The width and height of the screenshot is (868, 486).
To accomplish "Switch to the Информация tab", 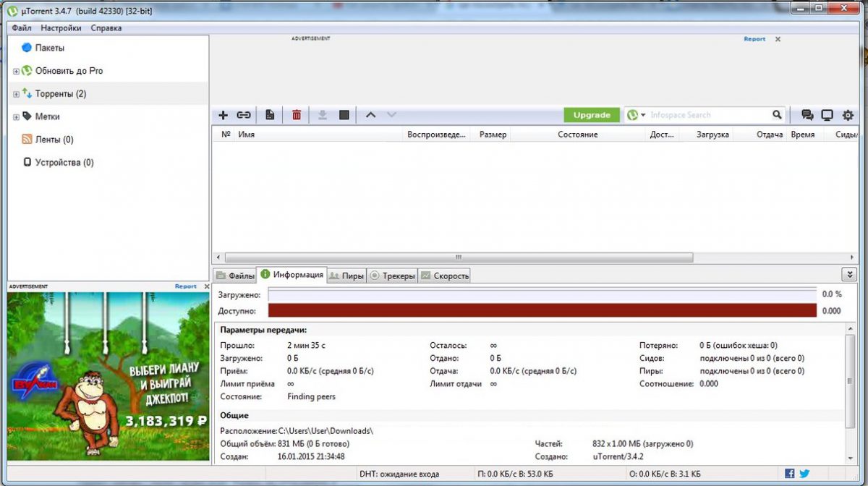I will tap(292, 275).
